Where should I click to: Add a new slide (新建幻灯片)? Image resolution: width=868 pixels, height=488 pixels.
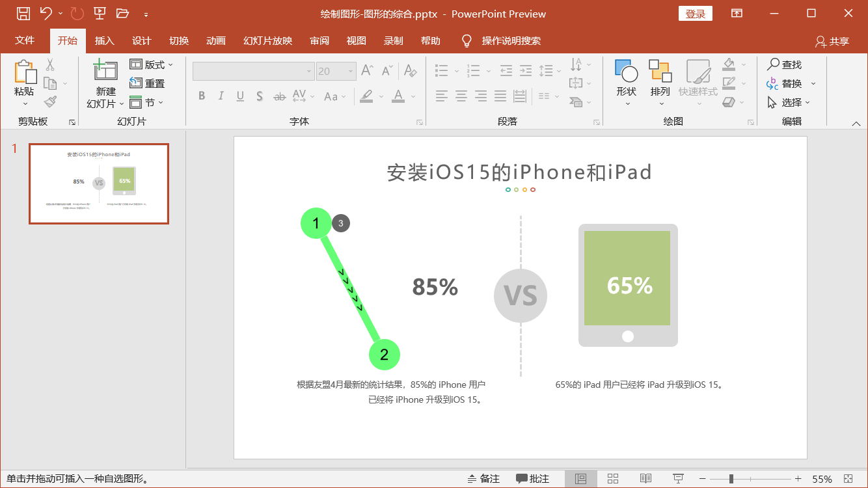click(x=105, y=84)
